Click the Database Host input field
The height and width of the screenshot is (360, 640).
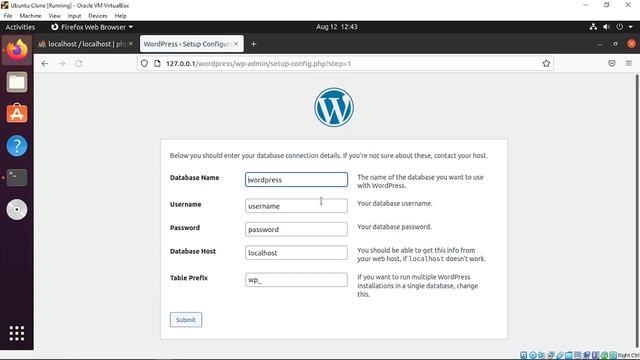click(x=296, y=253)
